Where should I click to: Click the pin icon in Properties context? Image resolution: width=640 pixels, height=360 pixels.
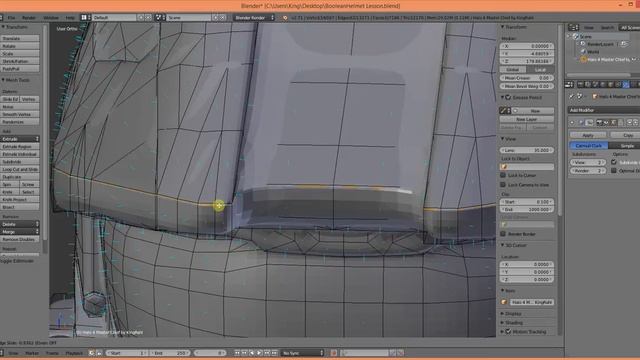pyautogui.click(x=571, y=97)
